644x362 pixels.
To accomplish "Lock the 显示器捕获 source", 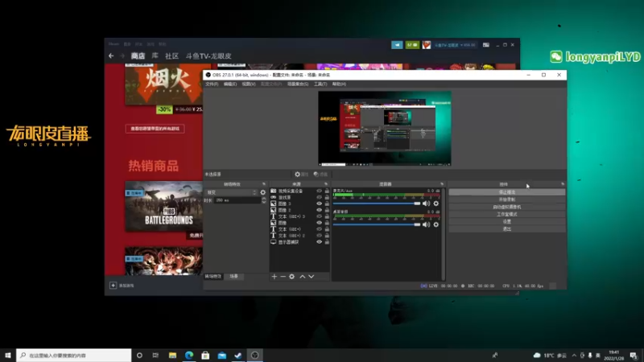I will point(327,242).
